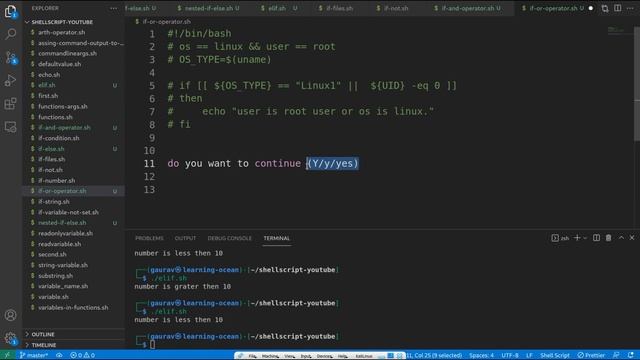Open notifications bell in status bar
Image resolution: width=640 pixels, height=360 pixels.
[x=631, y=355]
